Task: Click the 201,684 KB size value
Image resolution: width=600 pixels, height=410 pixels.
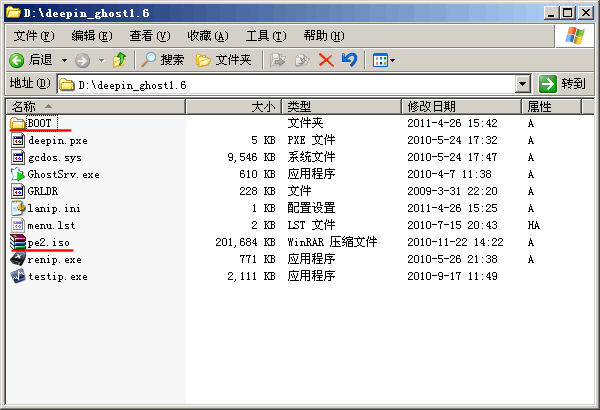Action: click(245, 242)
